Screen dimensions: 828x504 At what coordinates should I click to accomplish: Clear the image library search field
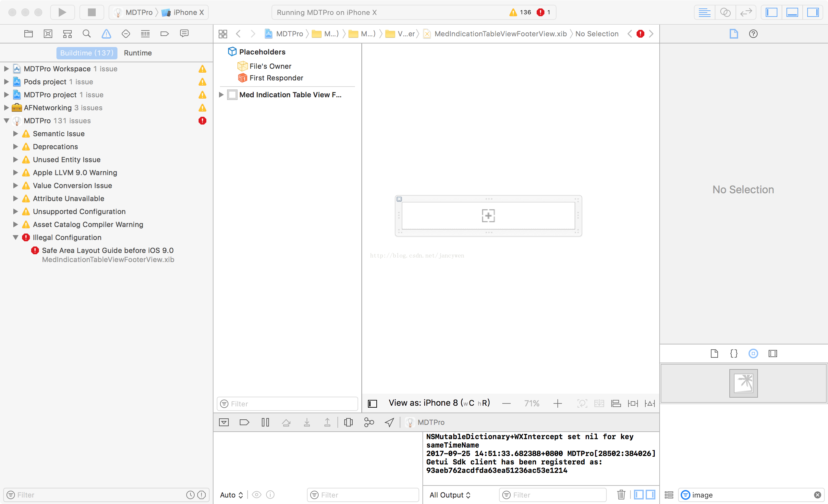[x=817, y=495]
